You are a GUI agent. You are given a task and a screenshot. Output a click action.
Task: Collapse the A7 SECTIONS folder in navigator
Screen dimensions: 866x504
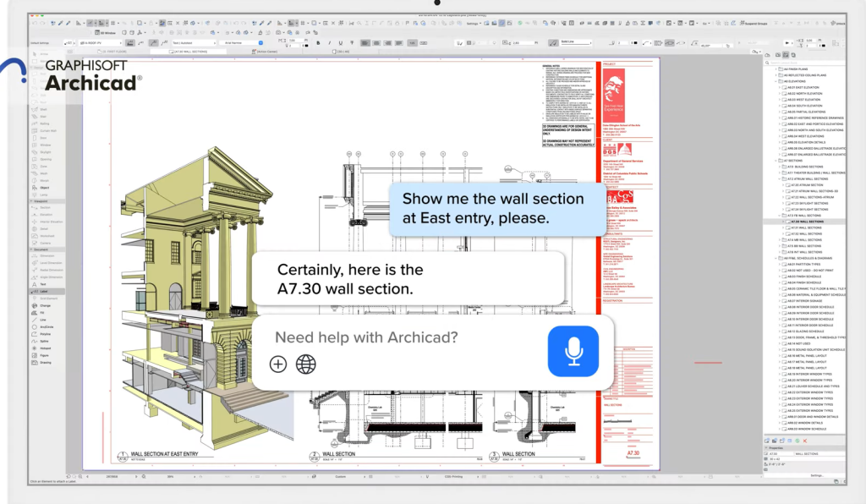tap(776, 161)
